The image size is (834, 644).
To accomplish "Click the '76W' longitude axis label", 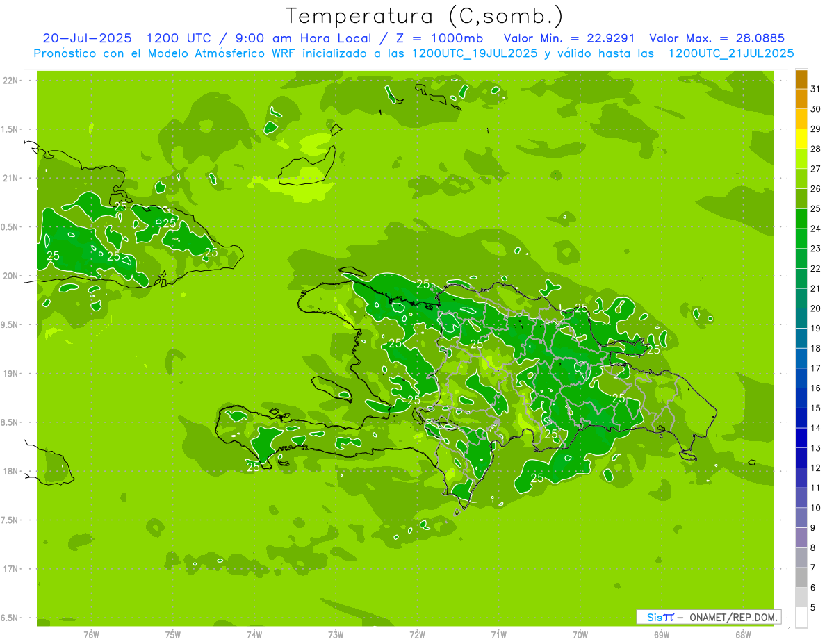I will click(91, 634).
